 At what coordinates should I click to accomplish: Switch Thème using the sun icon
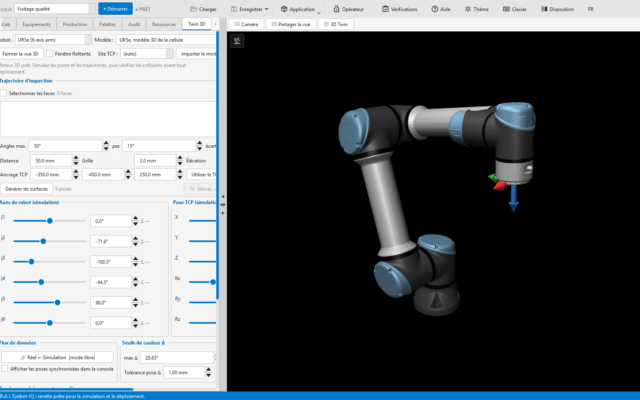click(468, 9)
